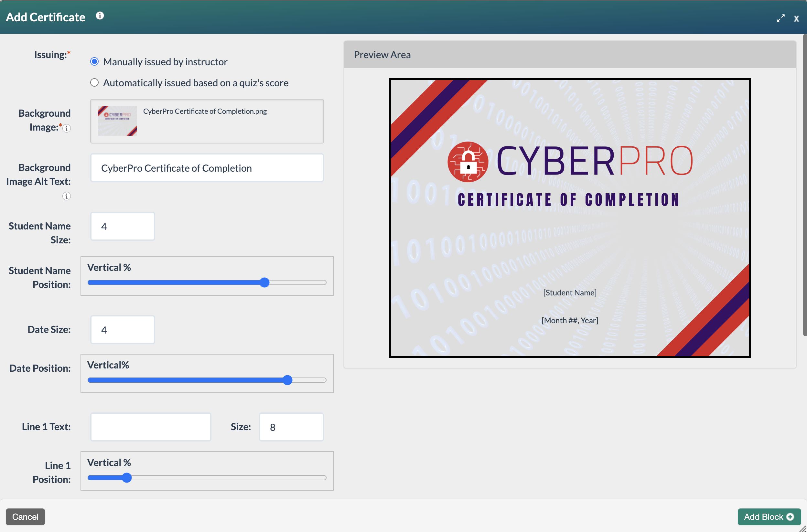807x532 pixels.
Task: Click the Add Block button
Action: [769, 517]
